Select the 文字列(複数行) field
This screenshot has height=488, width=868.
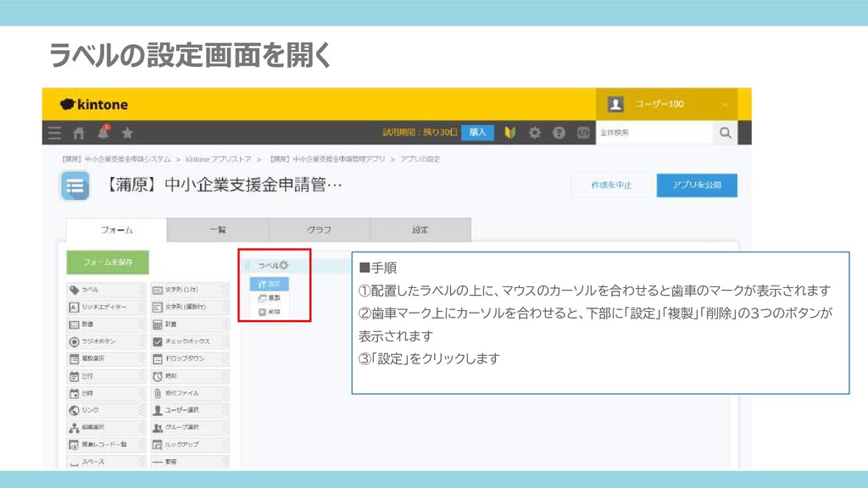pyautogui.click(x=190, y=307)
